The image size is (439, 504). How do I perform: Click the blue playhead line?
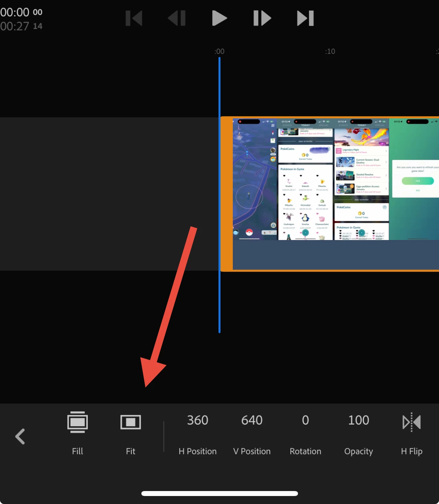coord(219,195)
